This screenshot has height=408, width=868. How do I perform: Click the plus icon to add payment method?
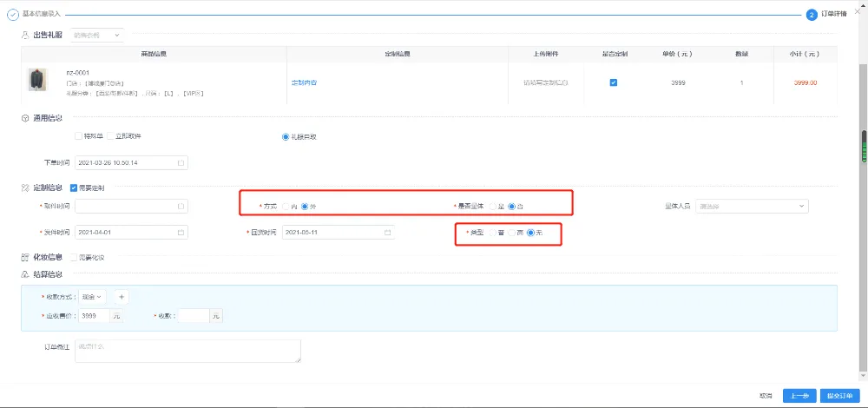122,297
